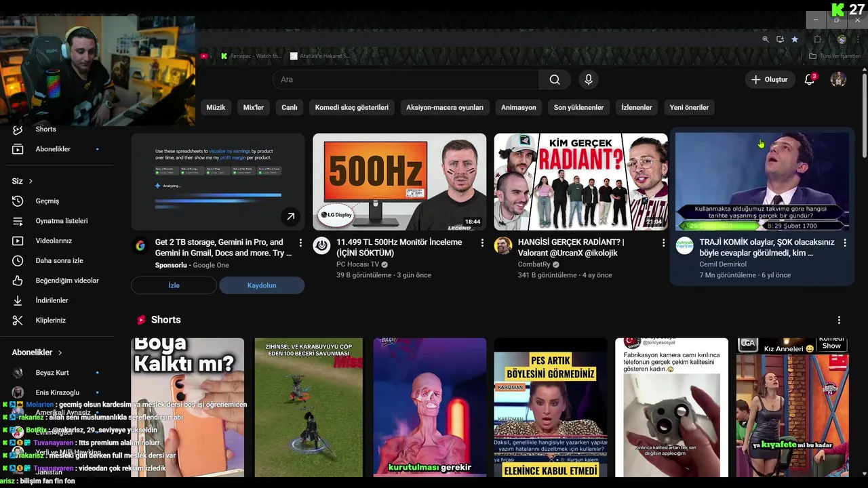Open options for TRAJİ KOMİK olaylar video

coord(845,243)
